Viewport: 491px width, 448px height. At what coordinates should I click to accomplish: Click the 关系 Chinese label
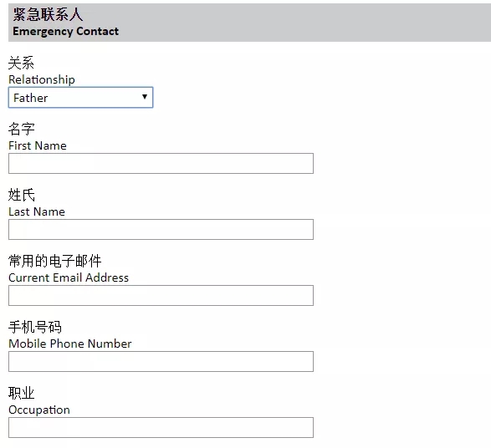point(21,63)
